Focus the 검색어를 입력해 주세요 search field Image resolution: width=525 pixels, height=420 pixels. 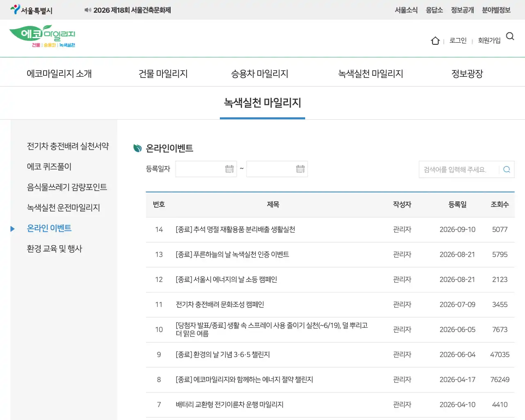click(459, 169)
